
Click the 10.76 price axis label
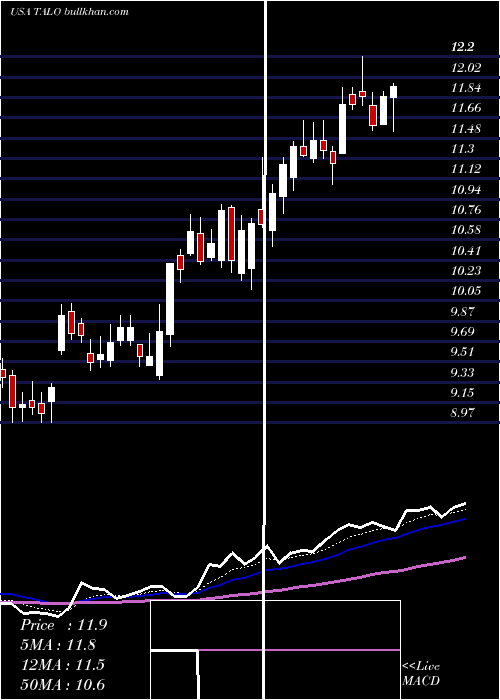[x=466, y=209]
